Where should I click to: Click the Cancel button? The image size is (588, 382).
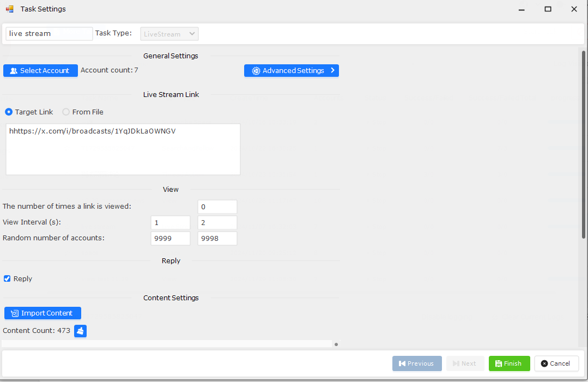556,363
